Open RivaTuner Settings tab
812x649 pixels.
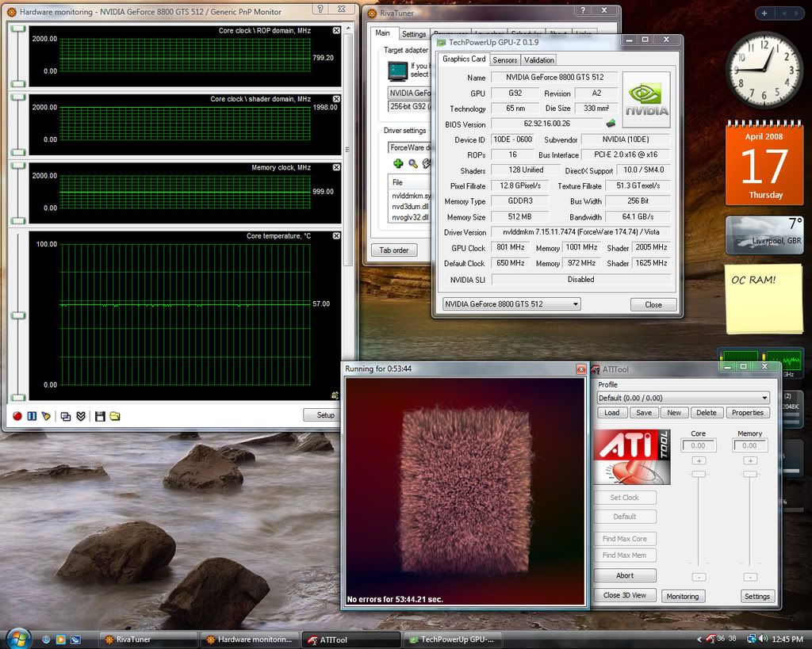click(413, 34)
